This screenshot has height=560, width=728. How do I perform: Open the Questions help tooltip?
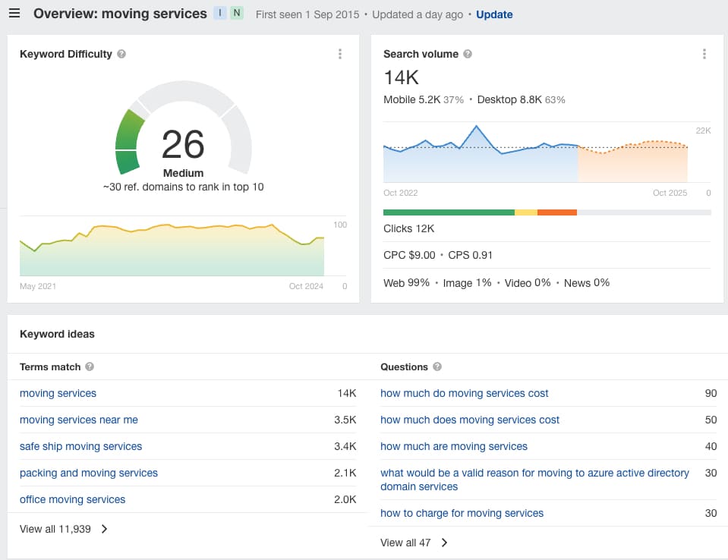pos(437,367)
